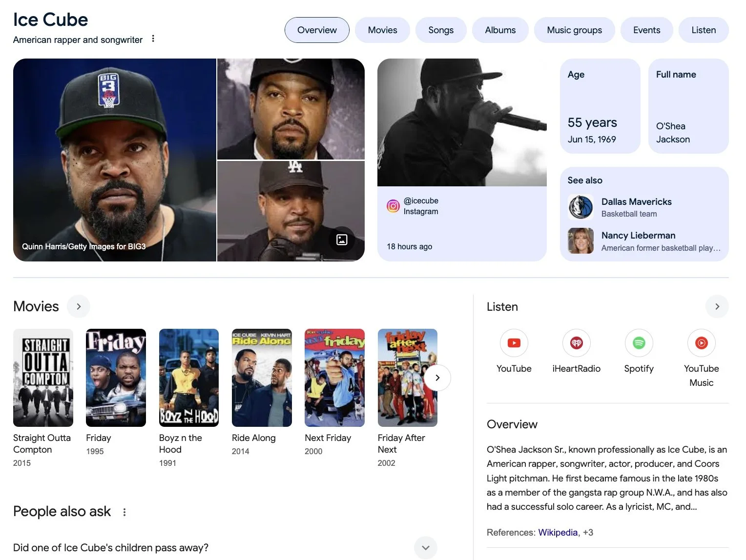Viewport: 746px width, 560px height.
Task: Open the Boyz n the Hood poster
Action: (x=189, y=378)
